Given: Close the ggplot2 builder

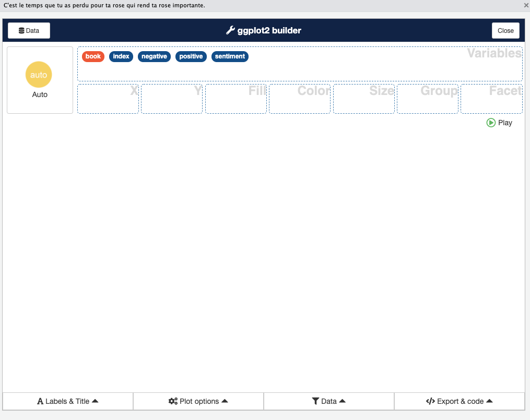Looking at the screenshot, I should click(505, 30).
